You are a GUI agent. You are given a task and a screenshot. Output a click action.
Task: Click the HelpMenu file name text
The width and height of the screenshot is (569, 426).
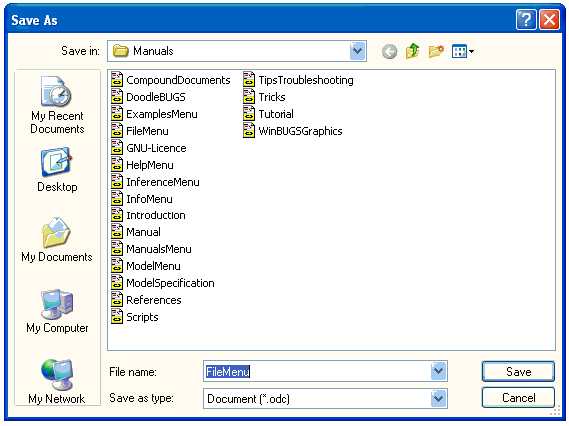(x=150, y=165)
